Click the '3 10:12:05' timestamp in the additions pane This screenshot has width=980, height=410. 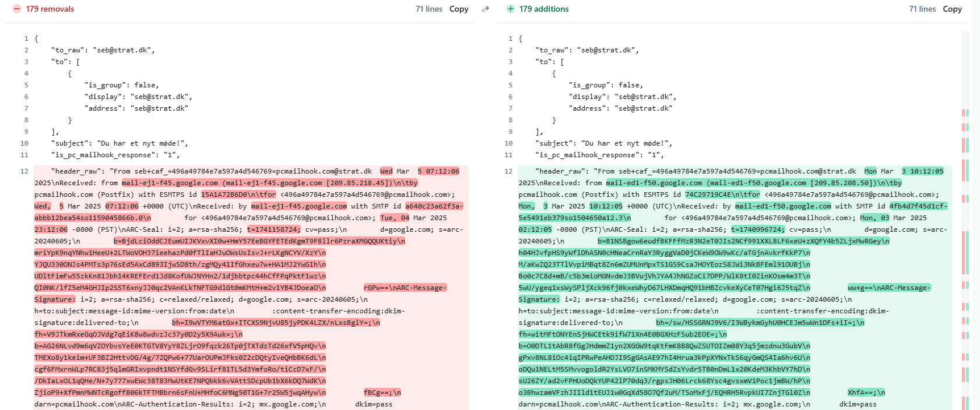coord(923,171)
